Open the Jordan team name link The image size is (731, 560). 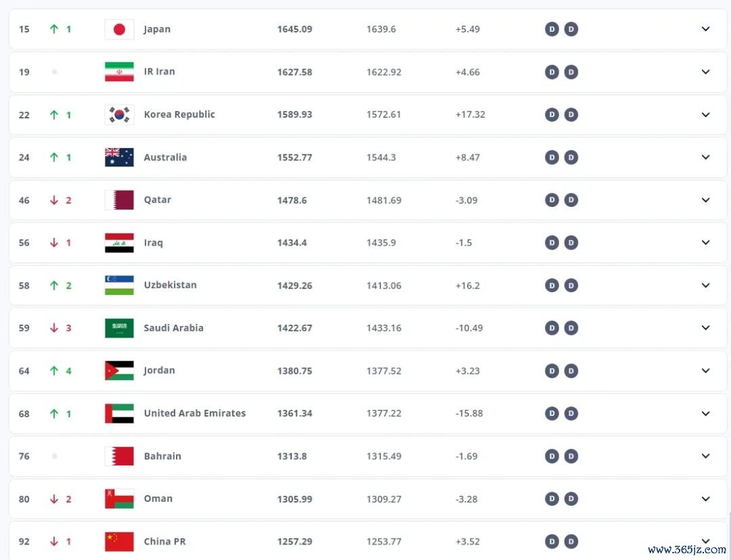tap(159, 371)
